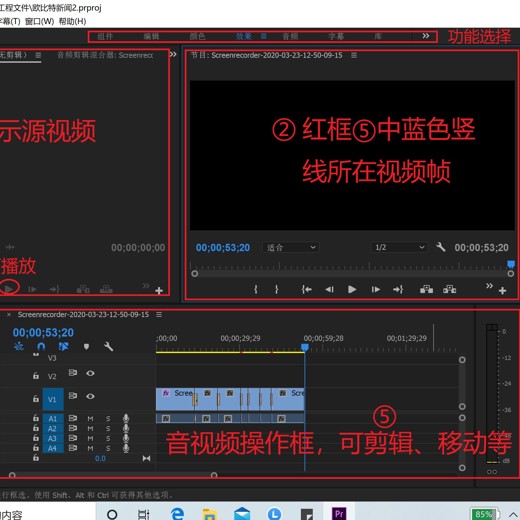Toggle nest-or-individual-clips insert mode in timeline

(19, 347)
